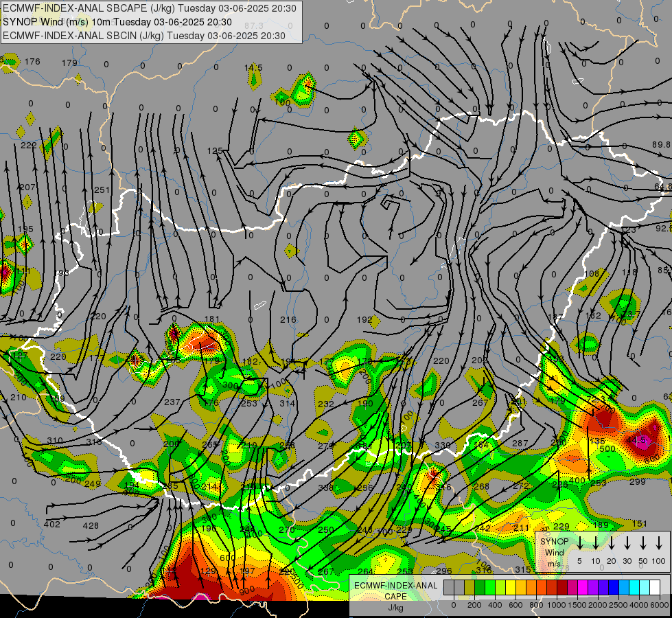This screenshot has height=618, width=672.
Task: Click the wind arrow above 100 m/s
Action: coord(659,543)
